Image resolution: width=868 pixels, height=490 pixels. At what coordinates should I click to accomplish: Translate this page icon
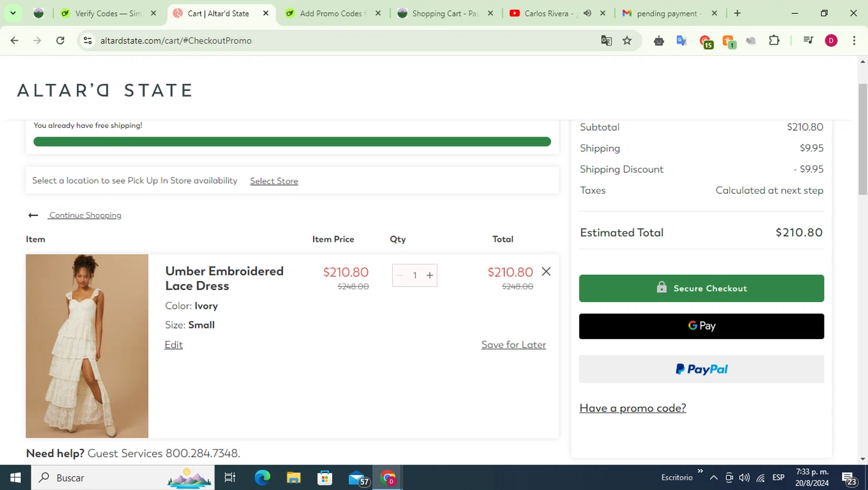pos(606,40)
